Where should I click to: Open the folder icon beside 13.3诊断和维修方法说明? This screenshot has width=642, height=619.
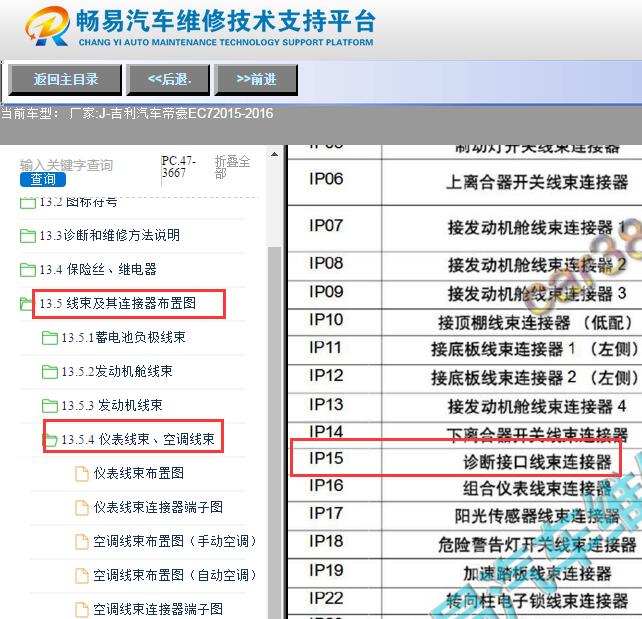click(x=27, y=235)
